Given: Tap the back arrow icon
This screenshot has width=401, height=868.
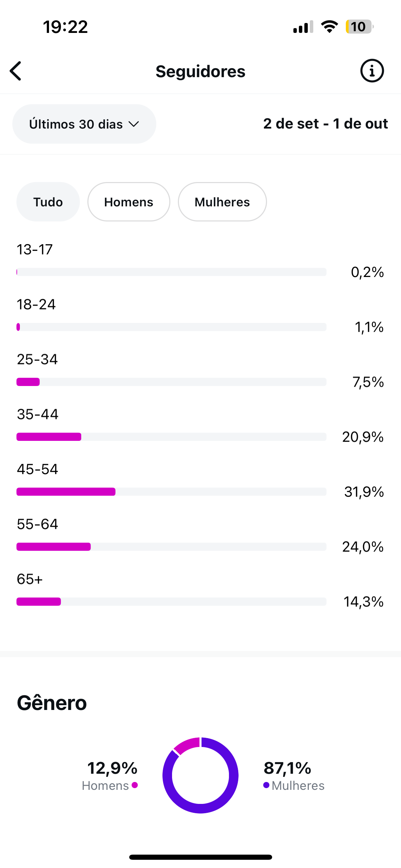Looking at the screenshot, I should [x=16, y=71].
